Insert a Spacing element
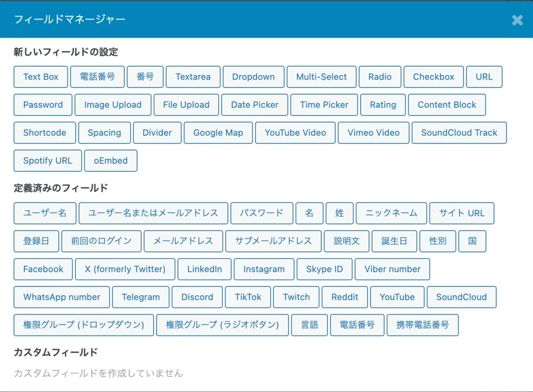This screenshot has height=392, width=533. 104,133
